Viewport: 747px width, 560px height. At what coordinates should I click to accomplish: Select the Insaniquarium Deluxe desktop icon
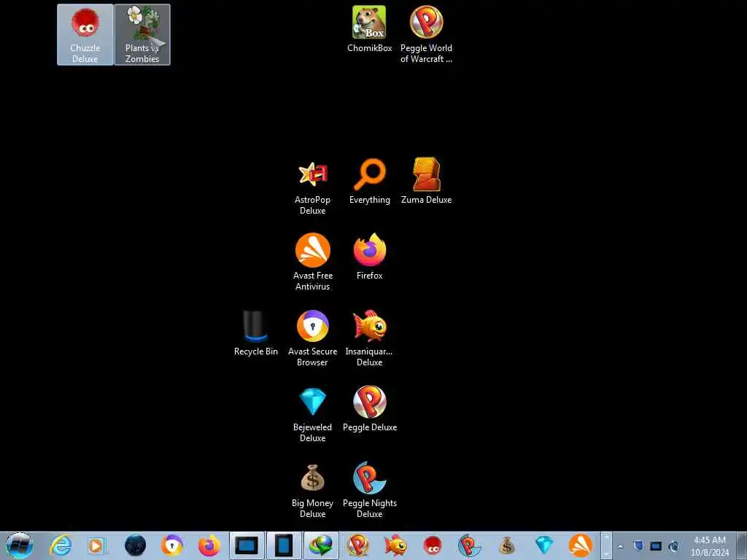click(x=369, y=338)
